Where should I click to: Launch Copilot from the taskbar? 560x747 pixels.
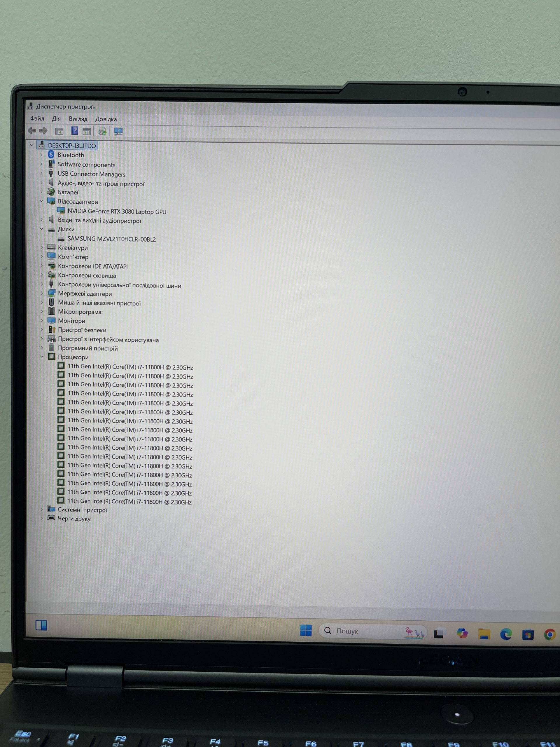[x=462, y=633]
